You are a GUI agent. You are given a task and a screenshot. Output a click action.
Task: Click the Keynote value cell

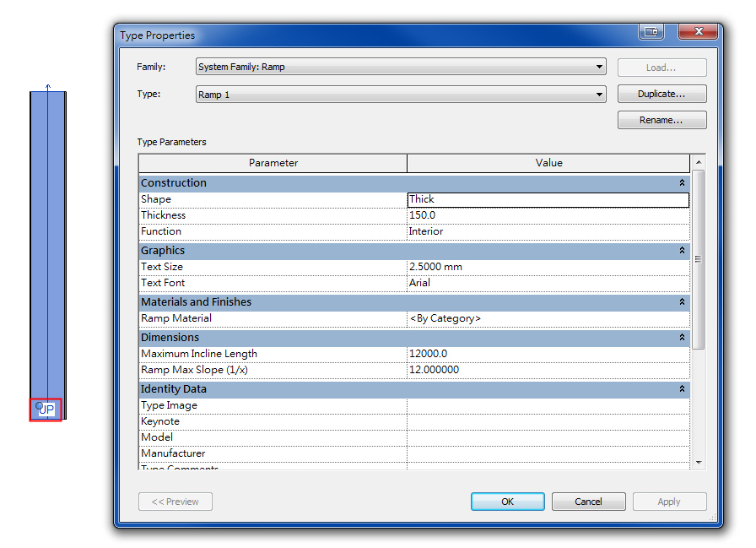(548, 421)
